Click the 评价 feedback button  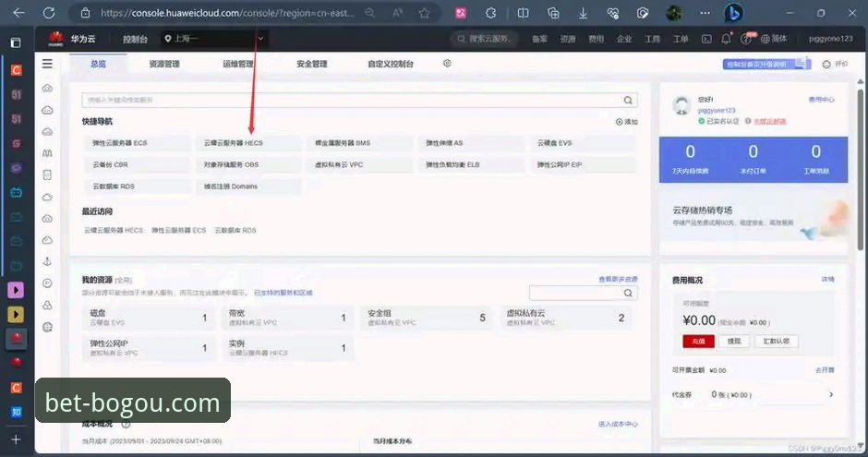(835, 65)
